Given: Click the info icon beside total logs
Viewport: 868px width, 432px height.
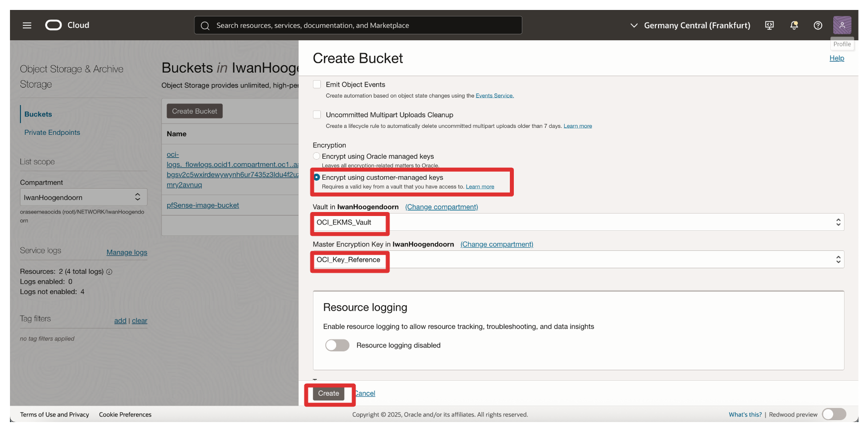Looking at the screenshot, I should coord(109,272).
